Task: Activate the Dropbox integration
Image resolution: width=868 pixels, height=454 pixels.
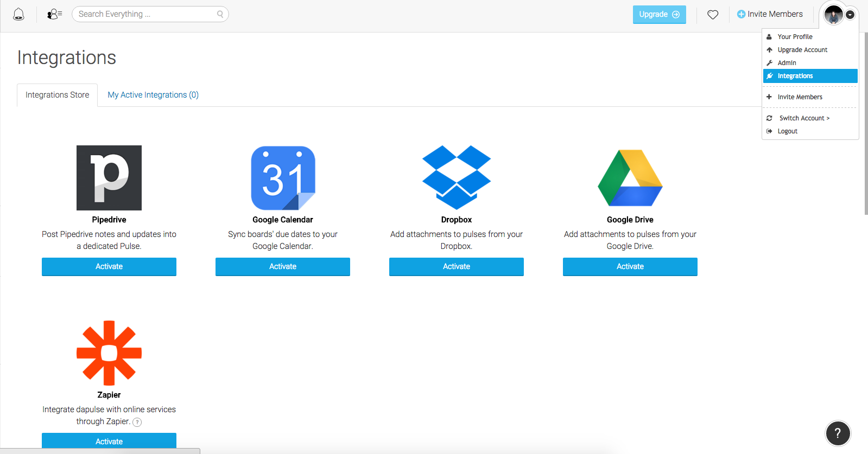Action: click(457, 267)
